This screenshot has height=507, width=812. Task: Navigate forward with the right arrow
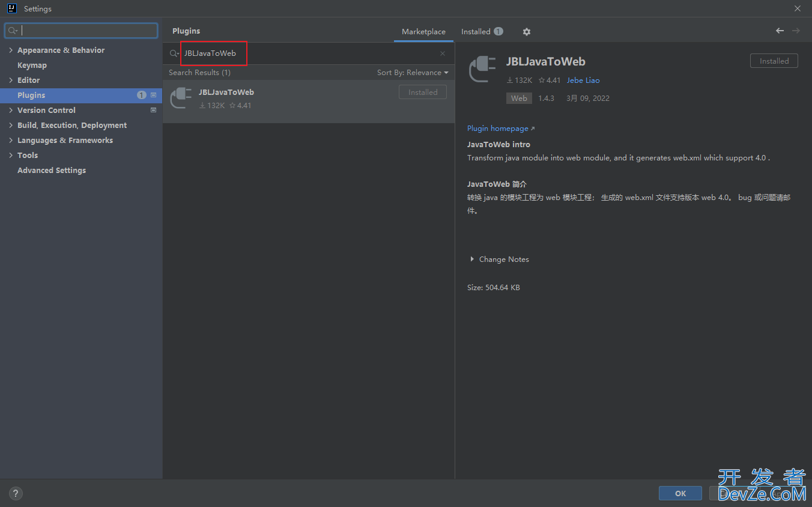[x=796, y=31]
